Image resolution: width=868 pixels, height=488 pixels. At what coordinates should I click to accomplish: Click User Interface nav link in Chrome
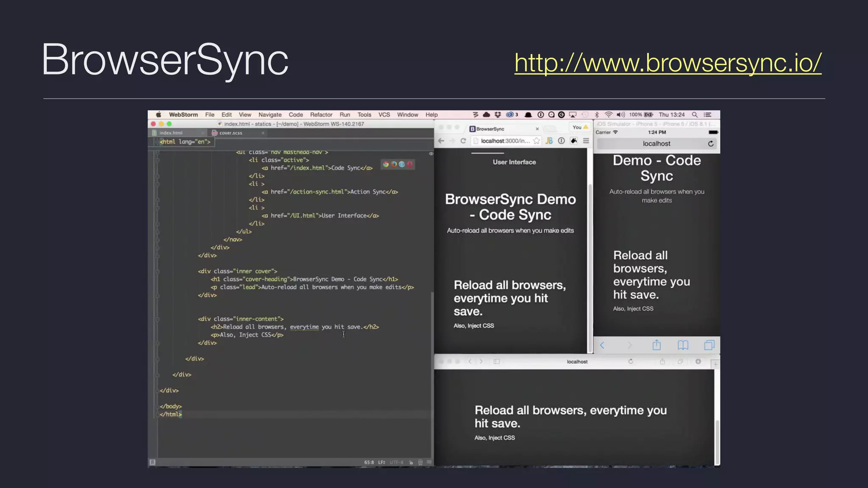(x=514, y=162)
